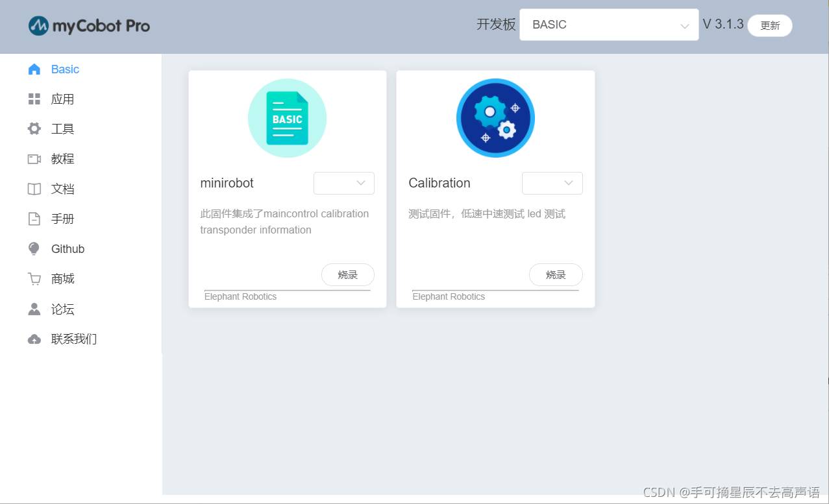
Task: Open the 文档 sidebar menu item
Action: click(x=81, y=189)
